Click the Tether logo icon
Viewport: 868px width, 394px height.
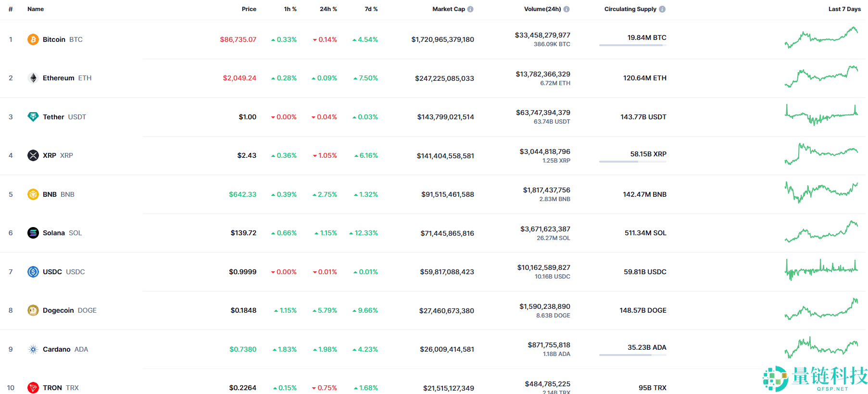point(33,117)
